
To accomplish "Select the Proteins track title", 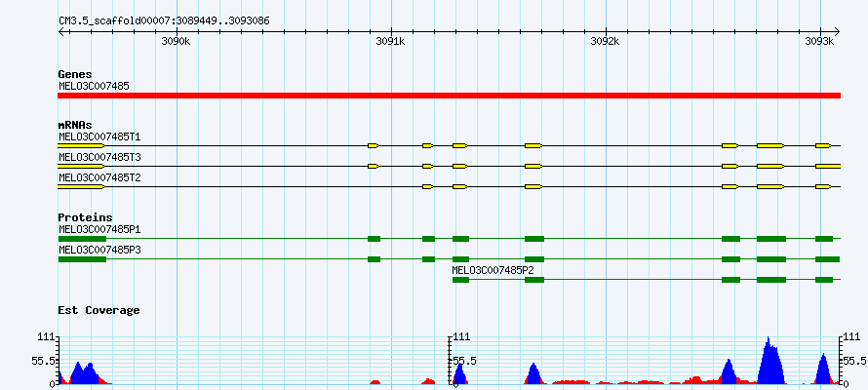I will (85, 218).
